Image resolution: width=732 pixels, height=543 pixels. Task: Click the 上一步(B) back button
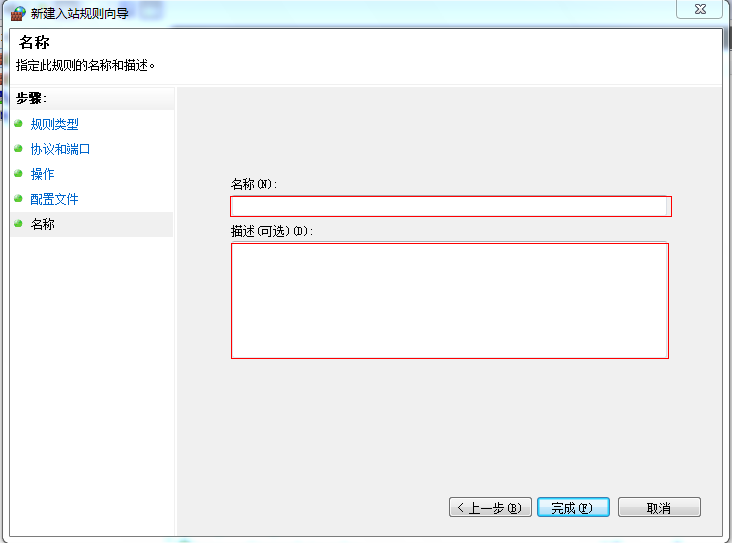pyautogui.click(x=490, y=507)
